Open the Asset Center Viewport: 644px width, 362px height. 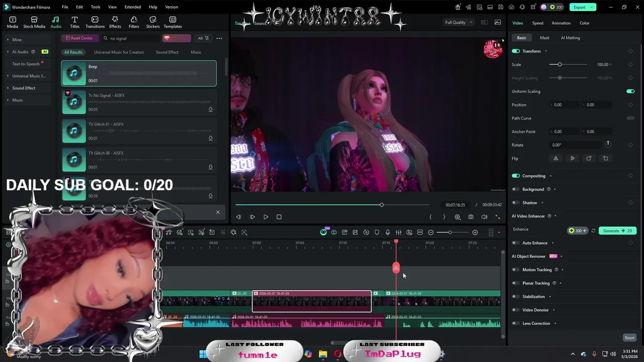pyautogui.click(x=79, y=38)
